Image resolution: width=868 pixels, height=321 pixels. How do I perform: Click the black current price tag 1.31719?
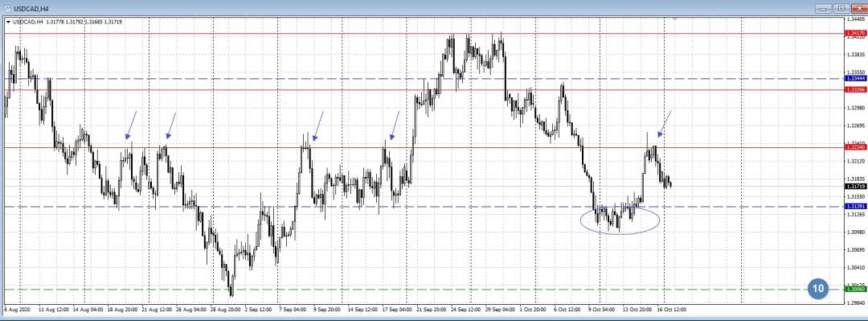(x=855, y=187)
